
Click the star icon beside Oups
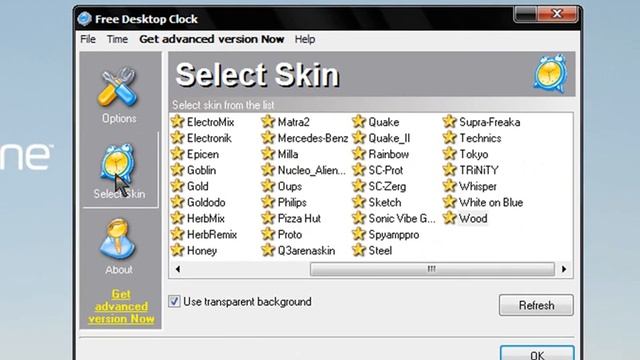[268, 186]
